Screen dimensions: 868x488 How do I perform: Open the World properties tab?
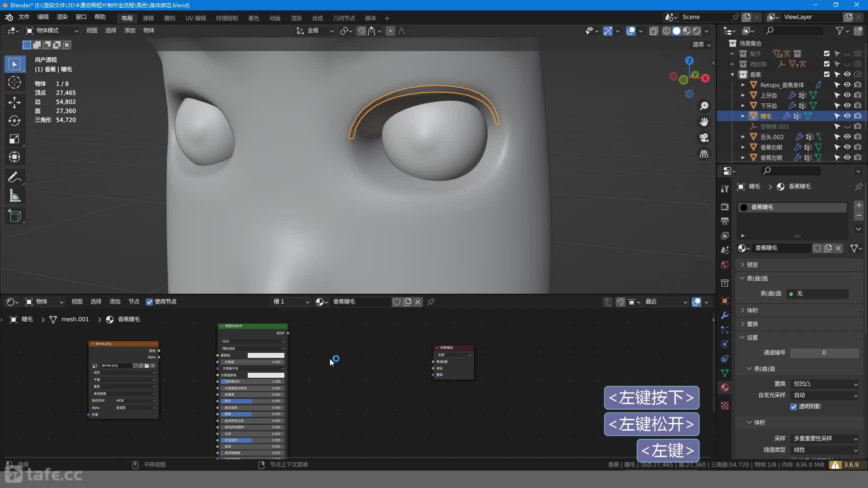pos(725,265)
